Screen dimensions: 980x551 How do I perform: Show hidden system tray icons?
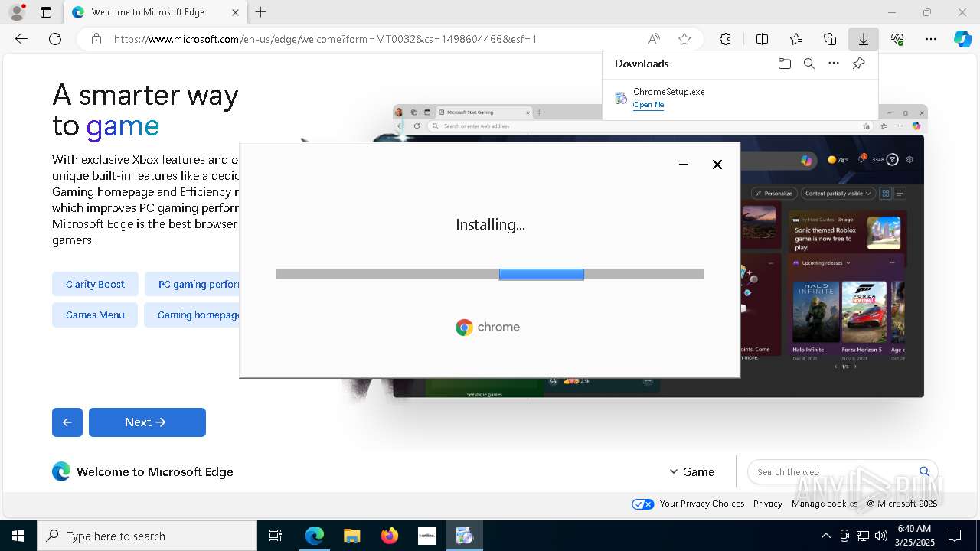pos(825,536)
